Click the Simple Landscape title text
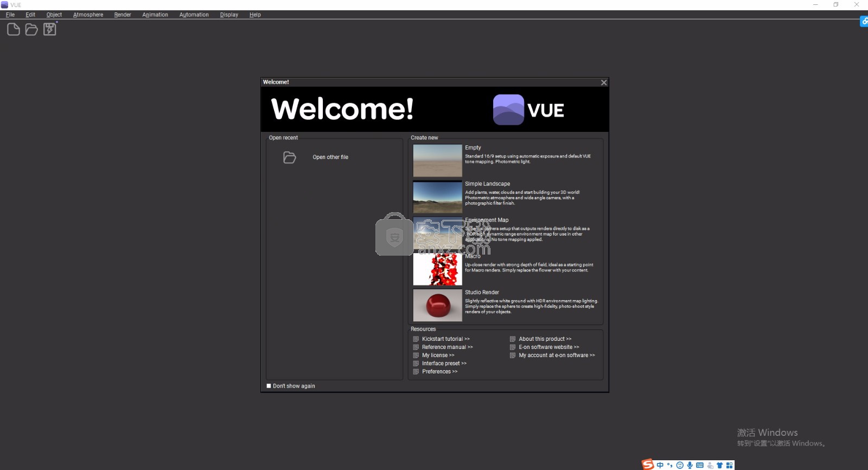 (x=488, y=184)
